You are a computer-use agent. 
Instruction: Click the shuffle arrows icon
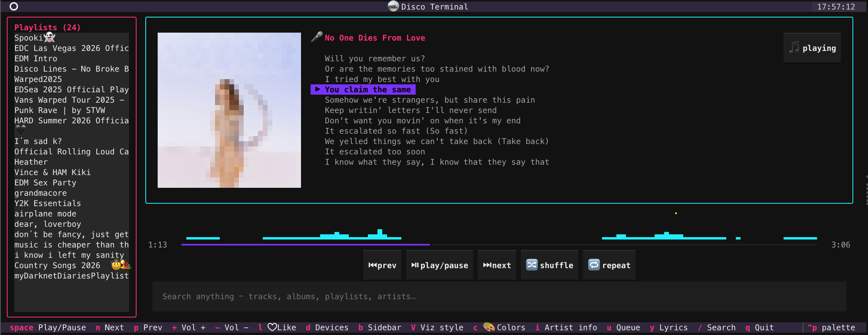click(x=532, y=265)
